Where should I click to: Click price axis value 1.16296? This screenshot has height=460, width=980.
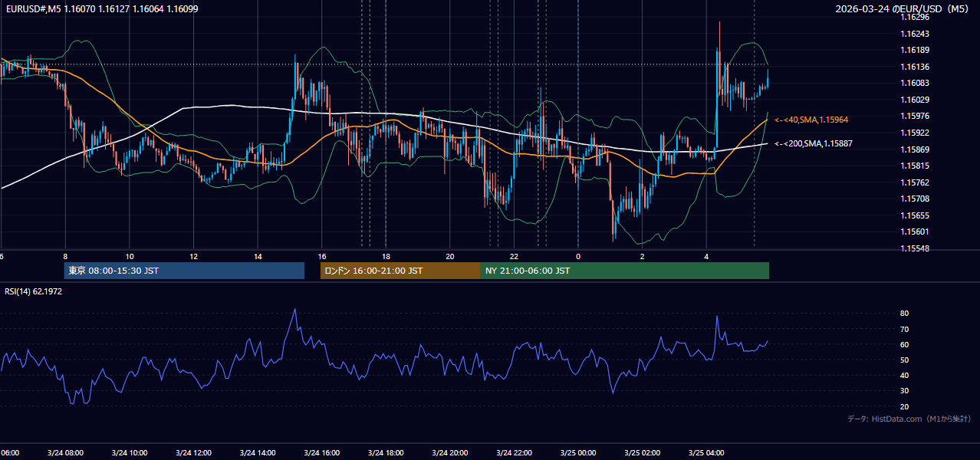(x=916, y=17)
